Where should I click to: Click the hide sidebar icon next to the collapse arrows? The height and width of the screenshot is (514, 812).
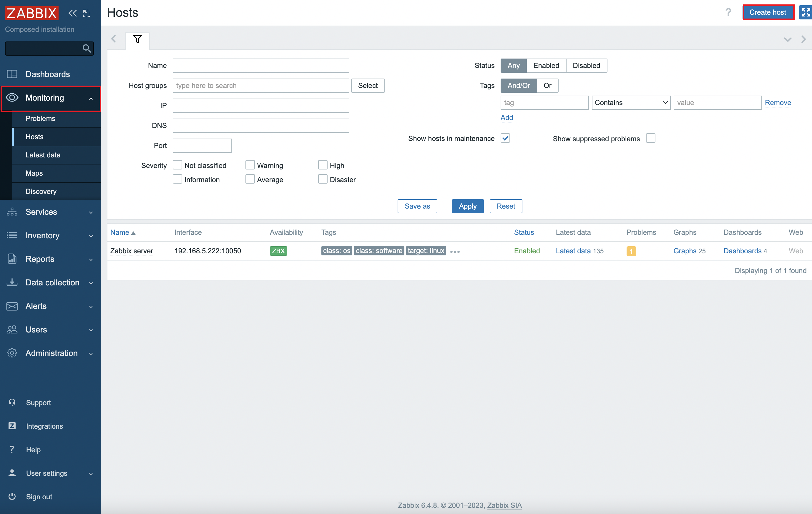pos(87,13)
